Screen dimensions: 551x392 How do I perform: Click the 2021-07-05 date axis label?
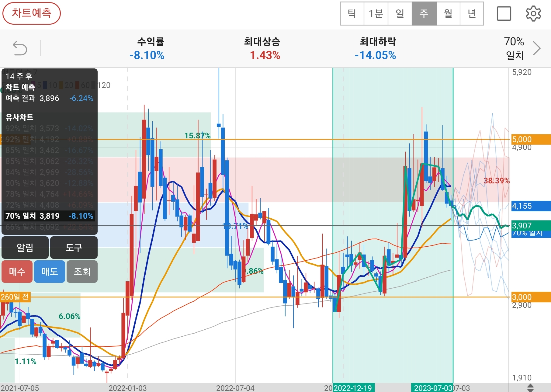[x=20, y=388]
